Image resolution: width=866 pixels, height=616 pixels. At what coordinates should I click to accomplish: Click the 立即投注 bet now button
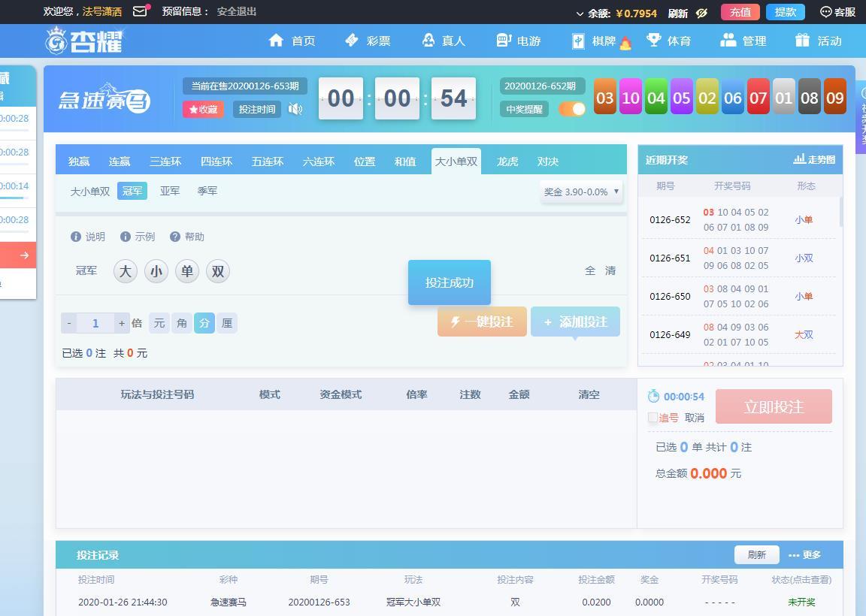[774, 407]
